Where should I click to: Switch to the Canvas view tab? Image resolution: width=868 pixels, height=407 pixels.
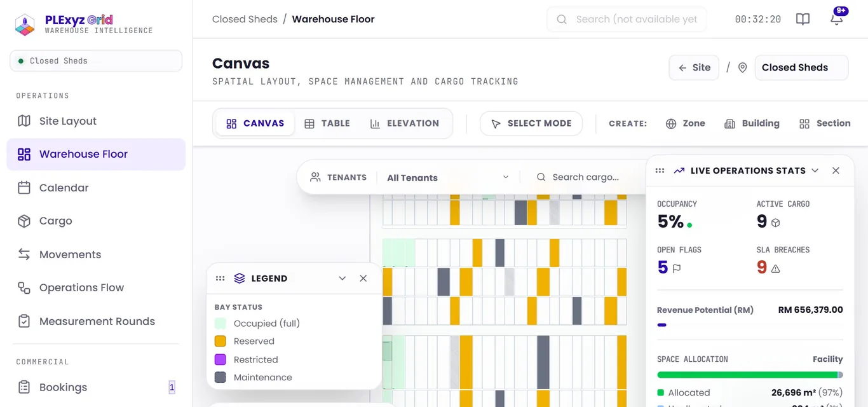coord(255,123)
